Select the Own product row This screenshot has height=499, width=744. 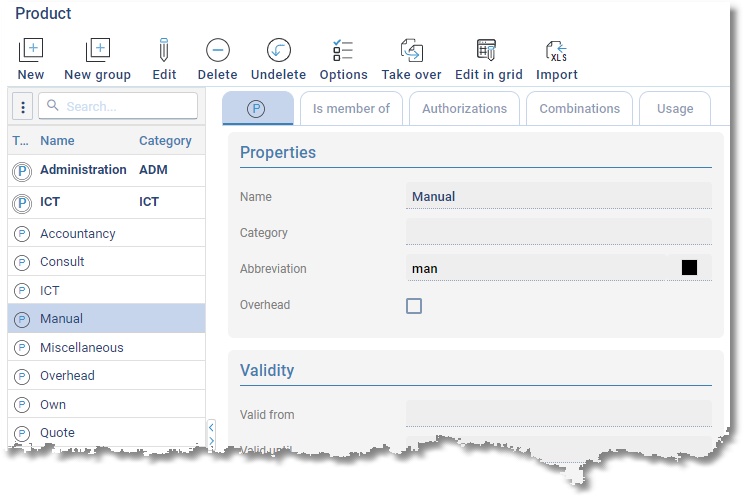coord(106,404)
